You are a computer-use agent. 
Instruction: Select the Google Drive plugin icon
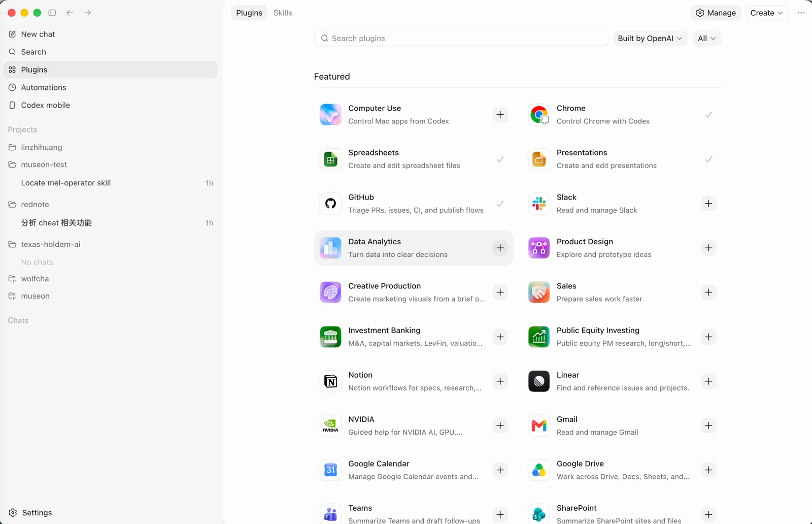tap(539, 470)
